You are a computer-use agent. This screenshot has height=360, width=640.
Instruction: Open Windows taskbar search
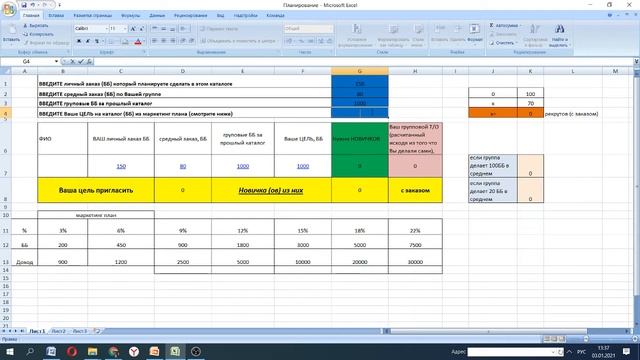30,351
